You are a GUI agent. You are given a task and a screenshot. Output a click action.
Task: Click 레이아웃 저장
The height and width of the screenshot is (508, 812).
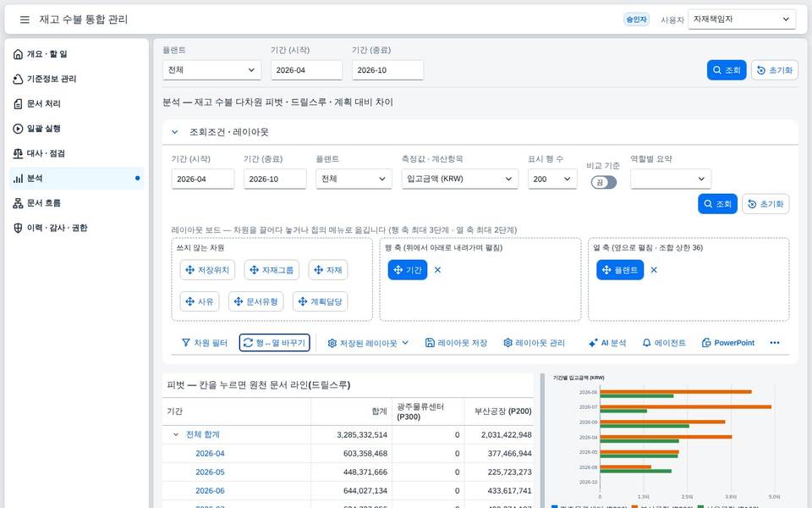pyautogui.click(x=456, y=343)
